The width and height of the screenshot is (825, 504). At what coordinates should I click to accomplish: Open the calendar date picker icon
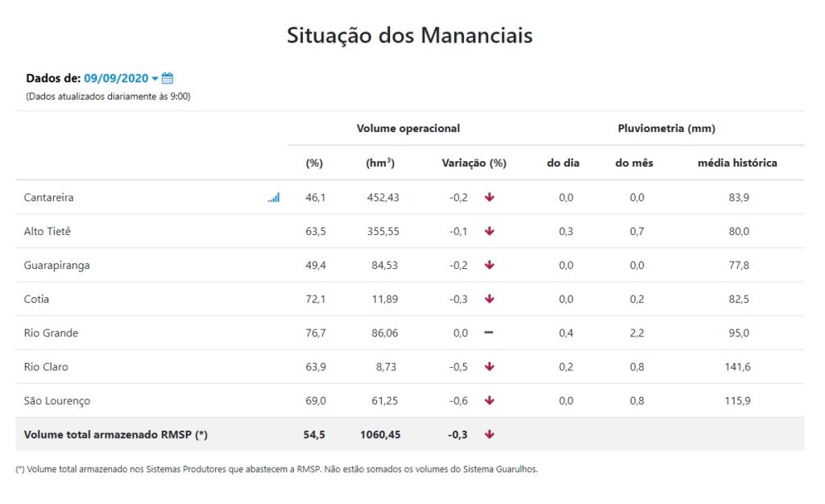(168, 78)
